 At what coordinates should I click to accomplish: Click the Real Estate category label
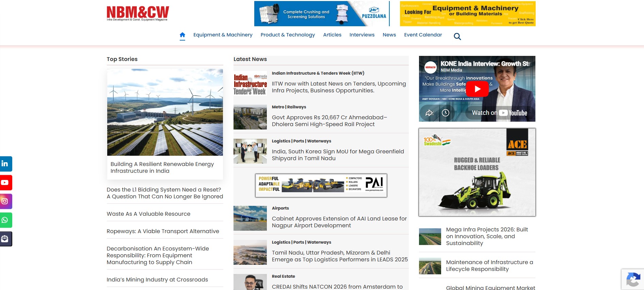click(284, 276)
